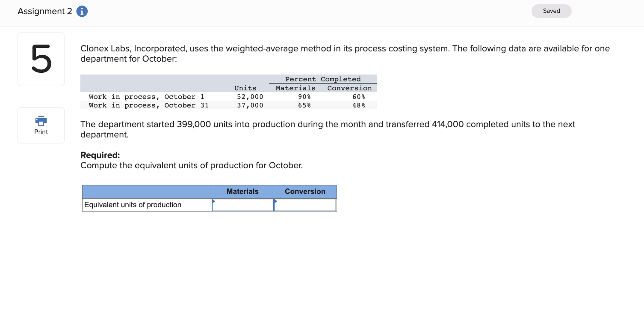The width and height of the screenshot is (644, 310).
Task: Click the 52,000 units cell
Action: click(250, 97)
